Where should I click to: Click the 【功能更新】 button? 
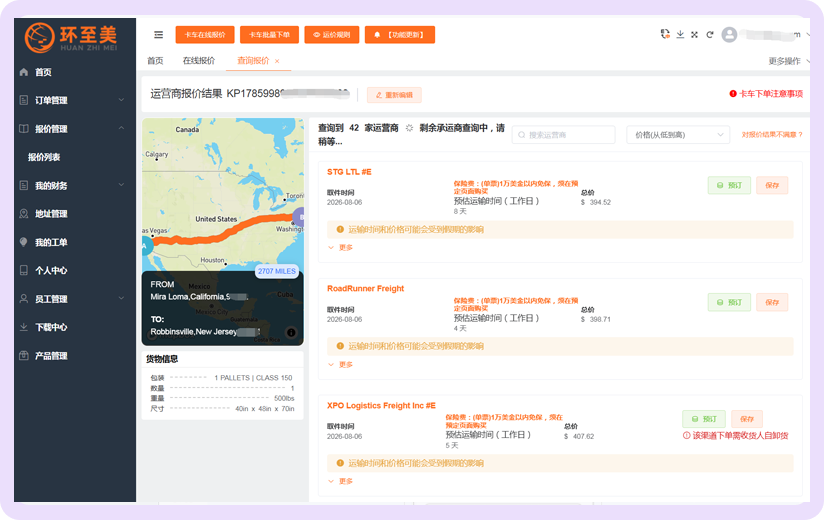click(400, 35)
